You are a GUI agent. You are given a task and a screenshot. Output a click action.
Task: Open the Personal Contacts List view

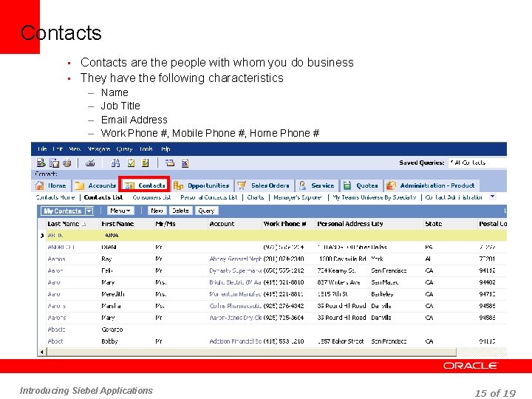pyautogui.click(x=208, y=197)
